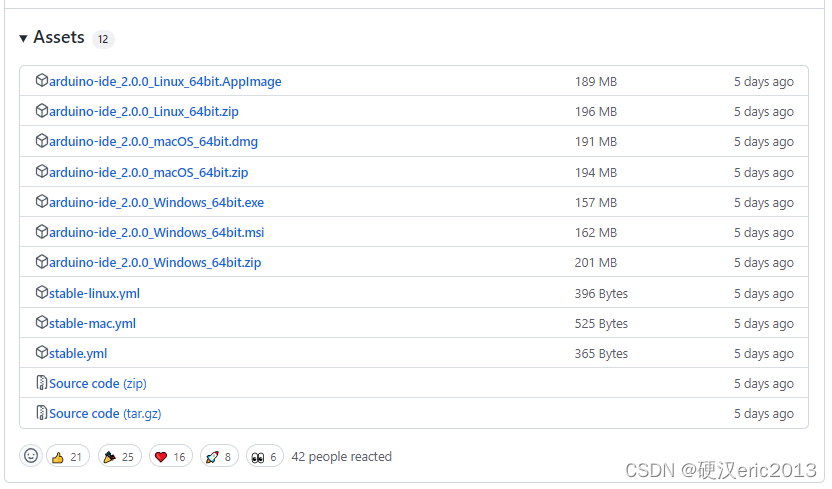This screenshot has height=489, width=832.
Task: Click package icon beside Windows_64bit.zip
Action: [x=41, y=262]
